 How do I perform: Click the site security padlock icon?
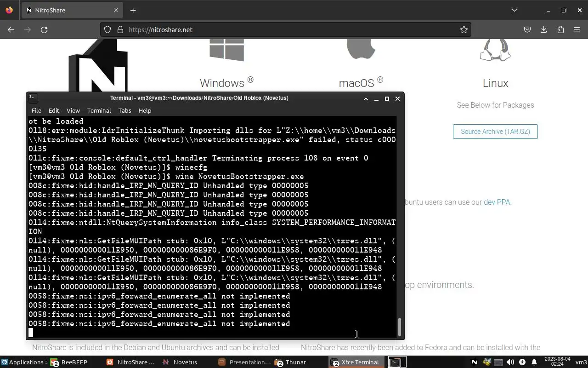(x=120, y=29)
